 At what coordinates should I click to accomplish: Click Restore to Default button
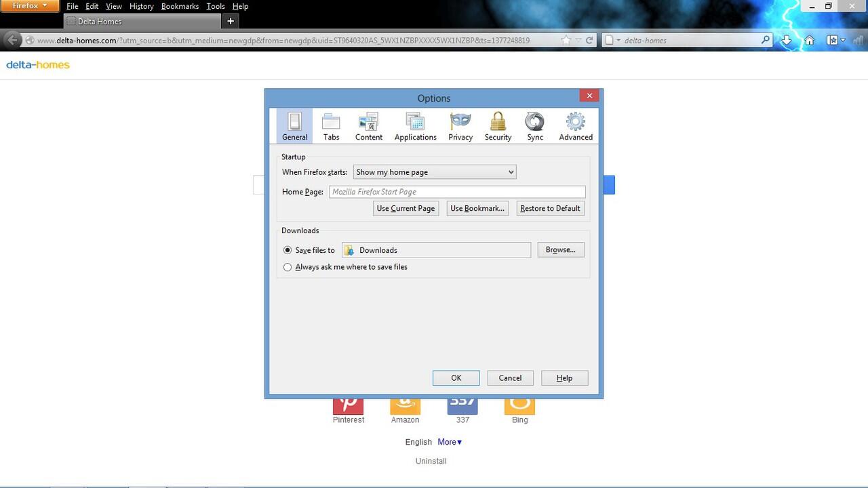550,208
